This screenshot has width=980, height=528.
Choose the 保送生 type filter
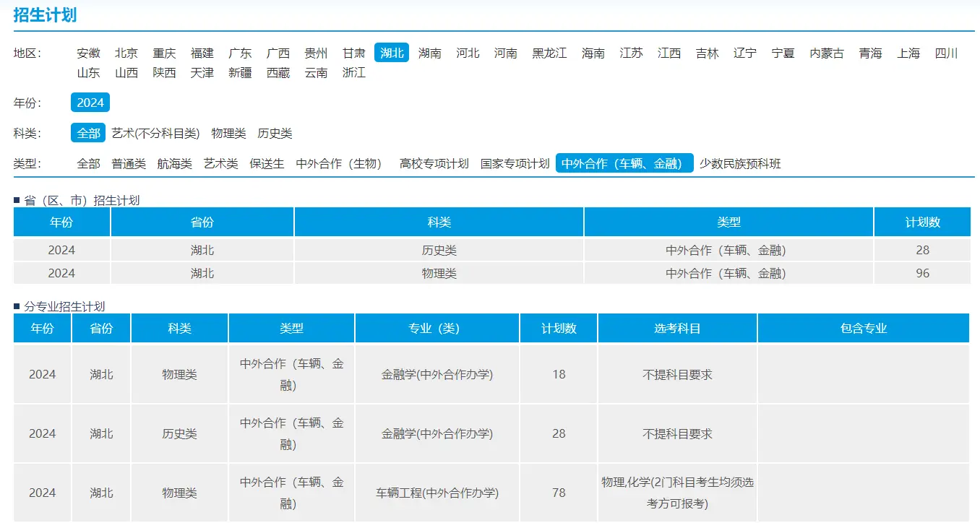[x=267, y=163]
